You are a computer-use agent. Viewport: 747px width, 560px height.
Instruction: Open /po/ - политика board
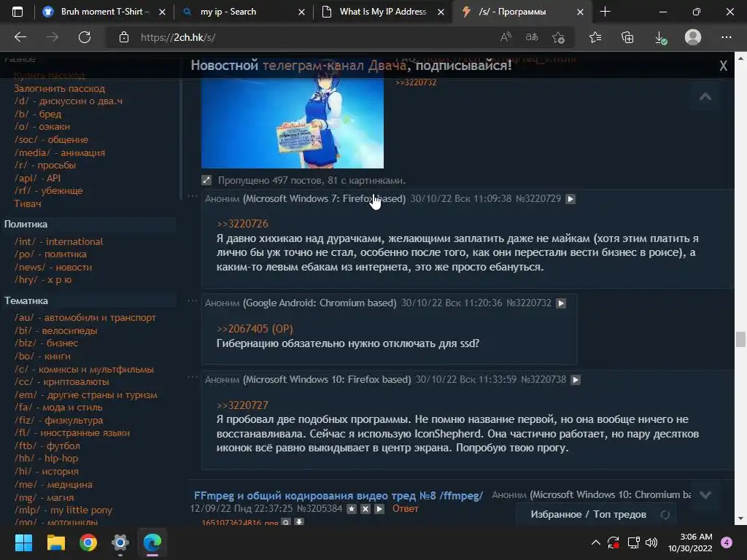pos(50,254)
